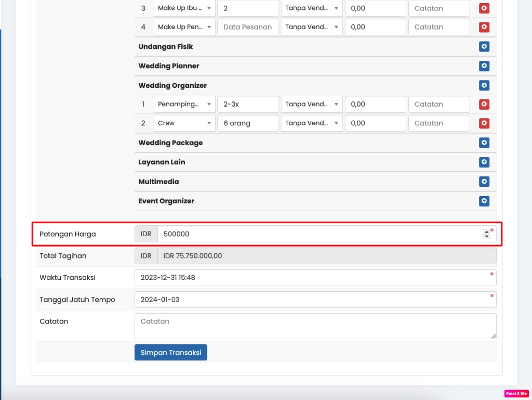Add item under Wedding Package

point(484,143)
